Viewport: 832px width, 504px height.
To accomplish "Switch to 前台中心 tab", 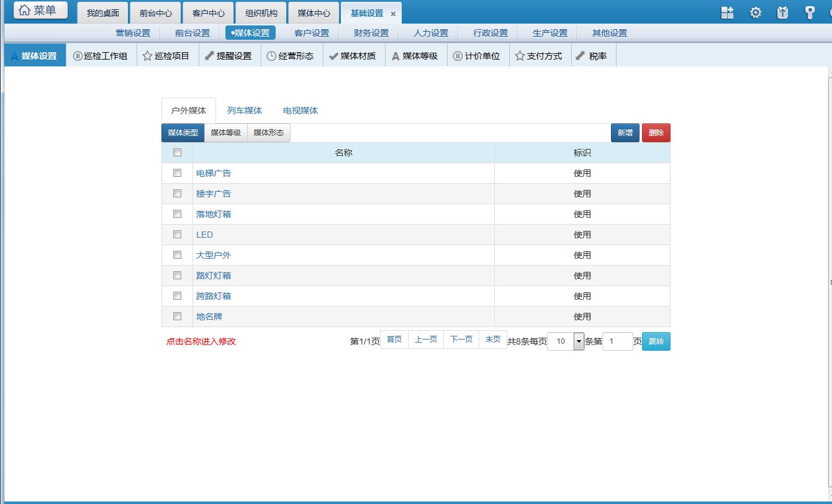I will (x=155, y=13).
